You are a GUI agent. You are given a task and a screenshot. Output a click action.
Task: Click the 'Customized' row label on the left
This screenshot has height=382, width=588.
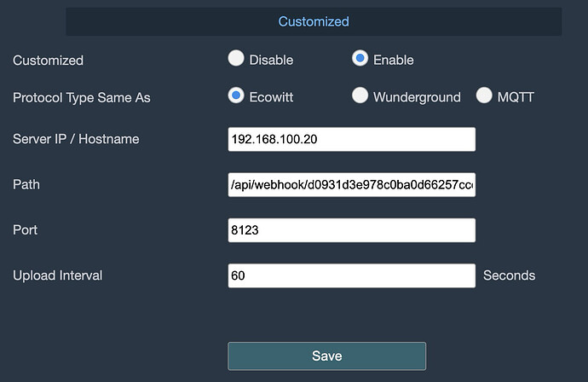[x=48, y=61]
